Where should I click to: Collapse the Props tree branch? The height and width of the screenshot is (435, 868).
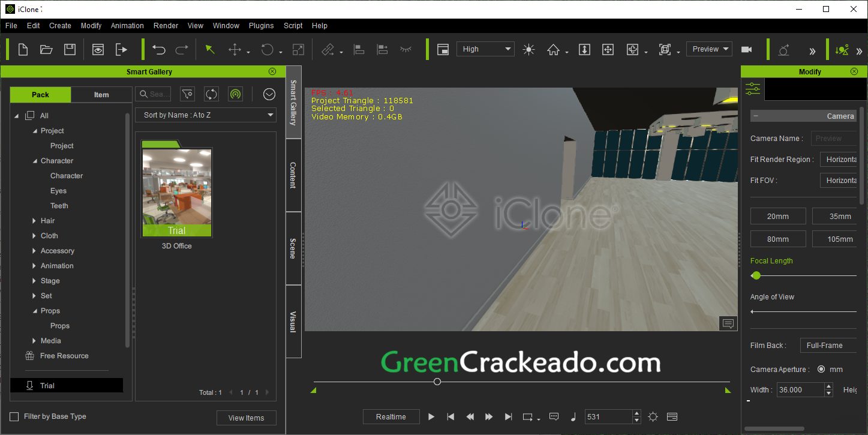[x=35, y=310]
